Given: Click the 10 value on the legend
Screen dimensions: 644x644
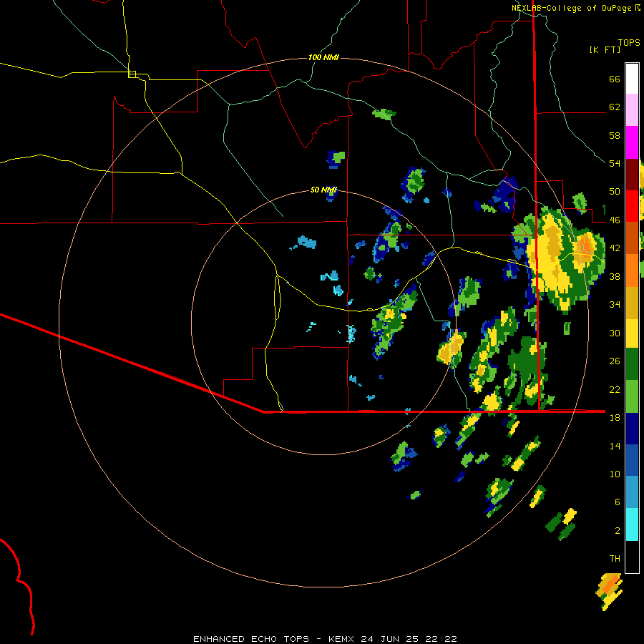Looking at the screenshot, I should [615, 474].
